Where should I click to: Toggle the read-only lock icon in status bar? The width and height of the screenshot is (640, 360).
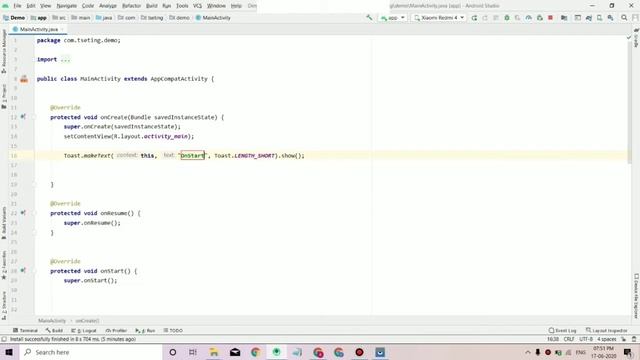(623, 339)
